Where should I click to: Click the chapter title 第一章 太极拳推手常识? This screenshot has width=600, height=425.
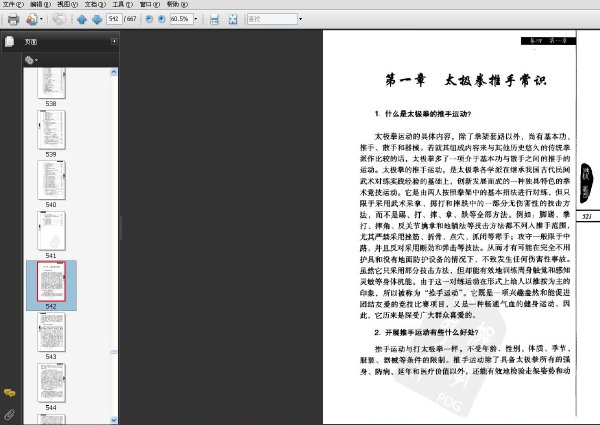[x=465, y=80]
